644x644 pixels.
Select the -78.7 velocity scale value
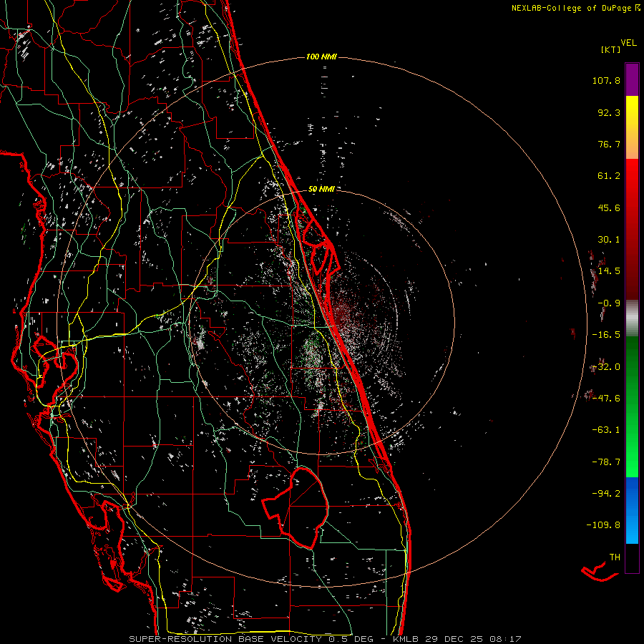[x=606, y=462]
